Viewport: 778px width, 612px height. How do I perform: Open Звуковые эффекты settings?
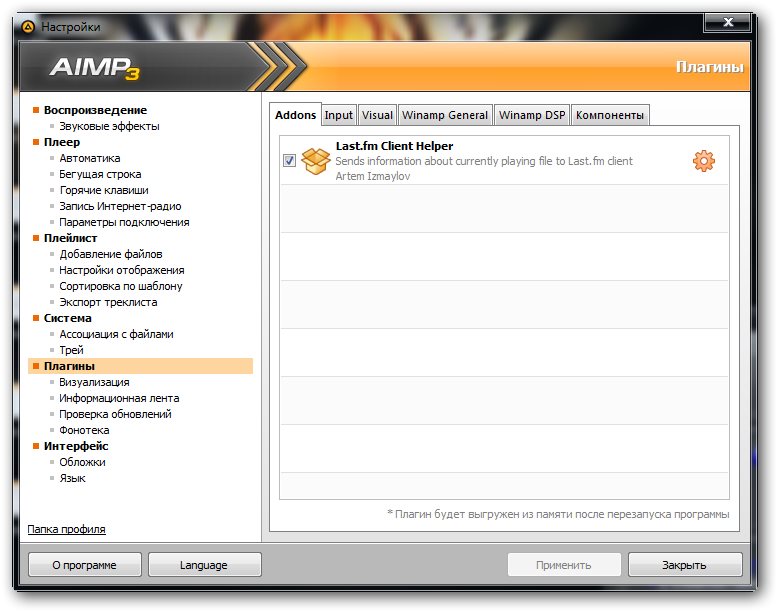109,126
